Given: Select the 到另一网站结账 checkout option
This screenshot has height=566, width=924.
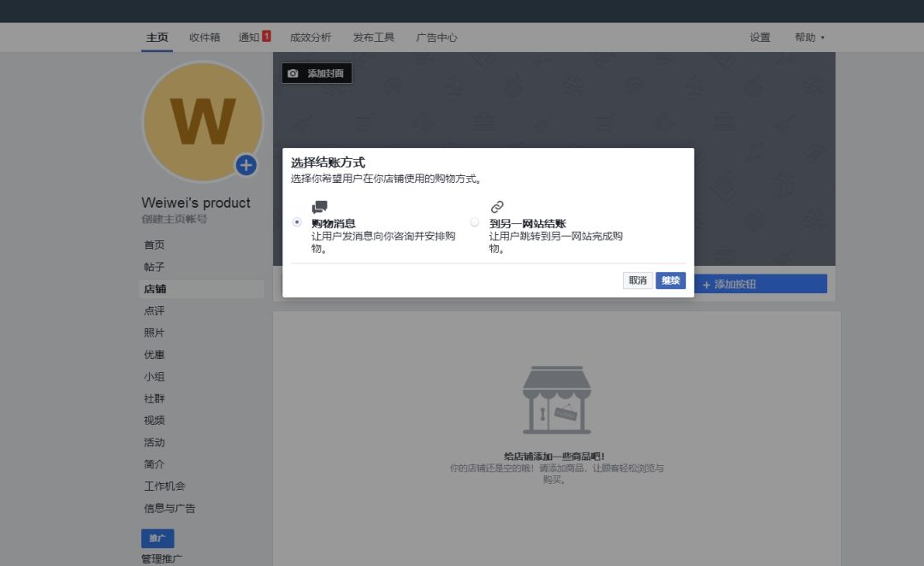Looking at the screenshot, I should coord(475,221).
